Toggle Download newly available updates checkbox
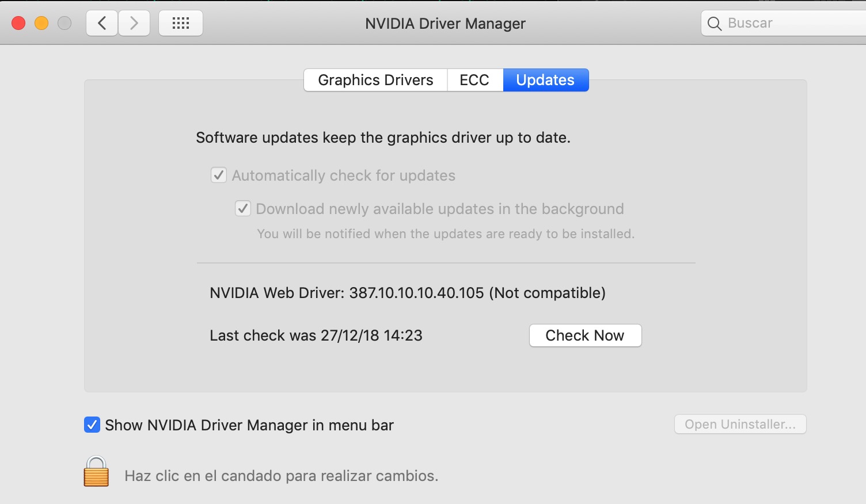This screenshot has width=866, height=504. (x=243, y=208)
